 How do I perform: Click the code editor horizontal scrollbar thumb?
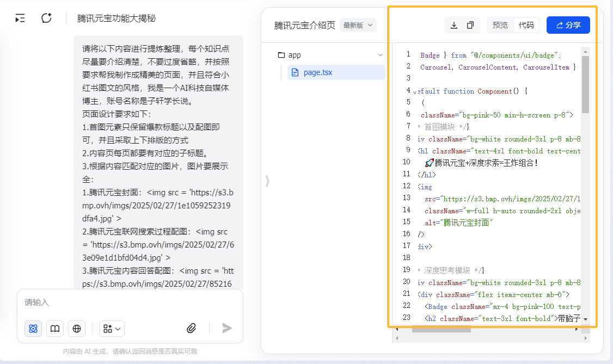[x=442, y=330]
